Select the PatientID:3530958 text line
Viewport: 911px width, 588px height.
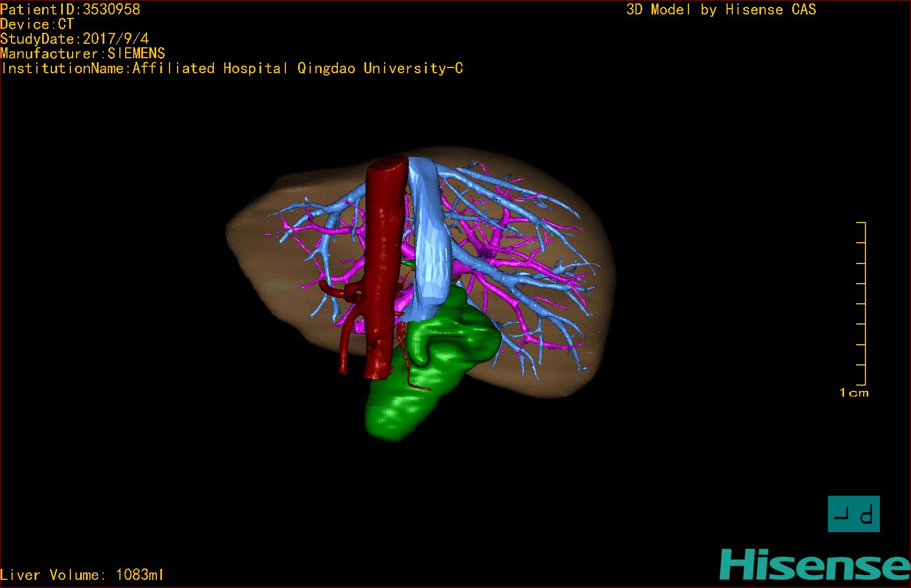[70, 9]
